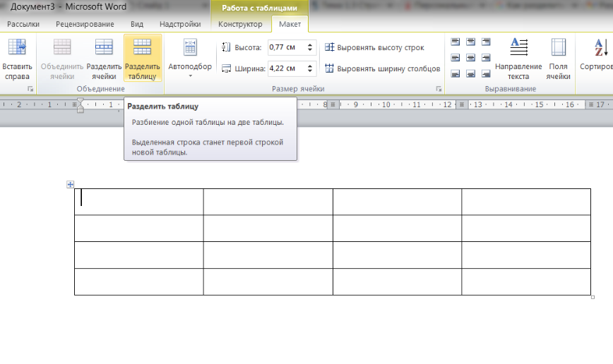Image resolution: width=613 pixels, height=364 pixels.
Task: Open the Рассылки ribbon tab
Action: pos(23,24)
